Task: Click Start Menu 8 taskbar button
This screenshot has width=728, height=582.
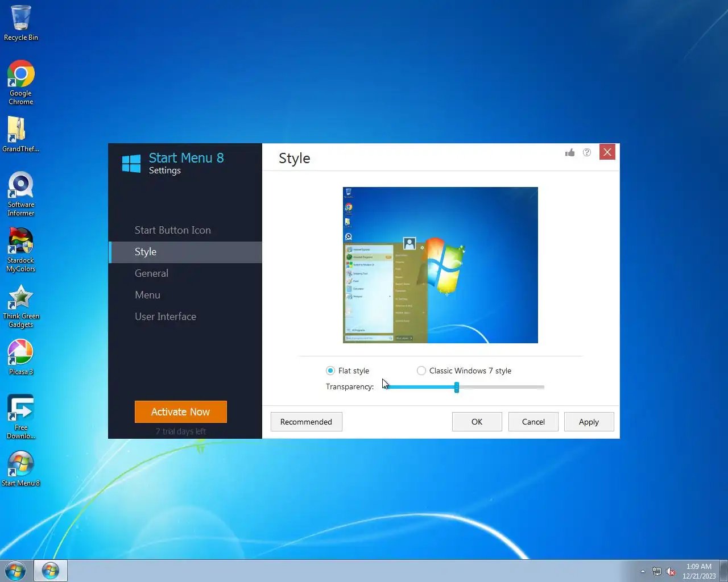Action: click(x=51, y=571)
